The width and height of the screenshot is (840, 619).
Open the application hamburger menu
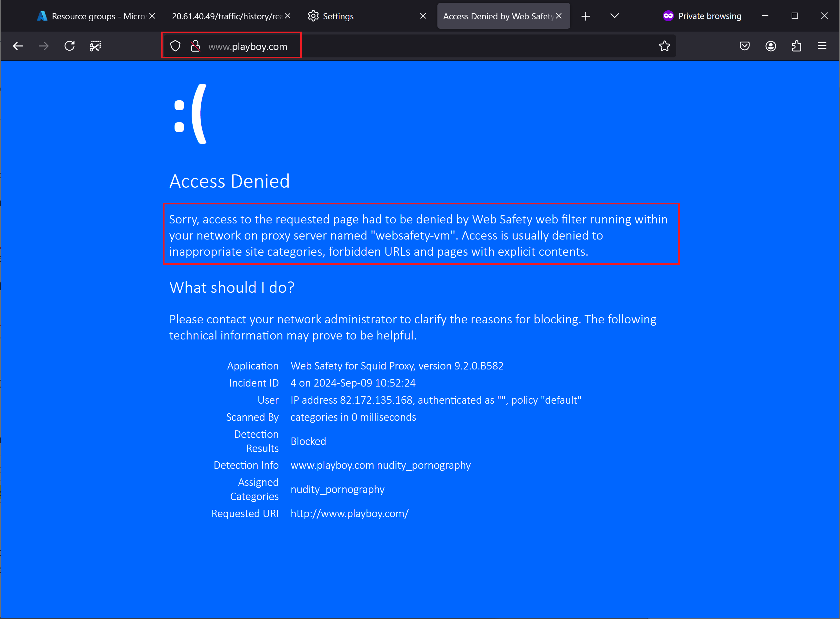pyautogui.click(x=822, y=46)
